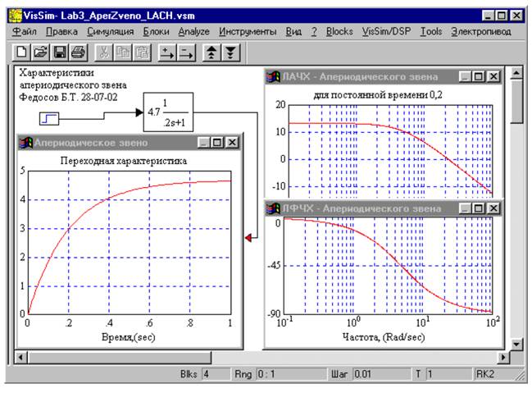Maximize the ЛАЧХ plot window
Viewport: 532px width, 393px height.
click(479, 76)
